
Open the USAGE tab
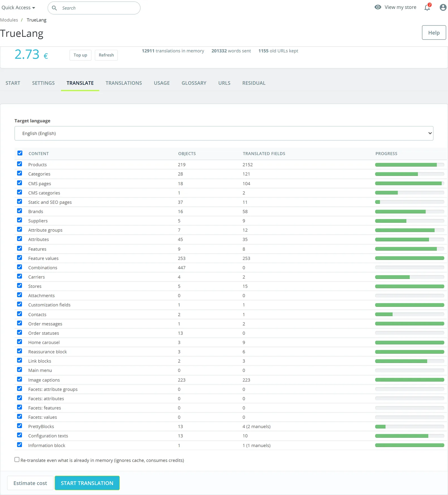click(162, 83)
